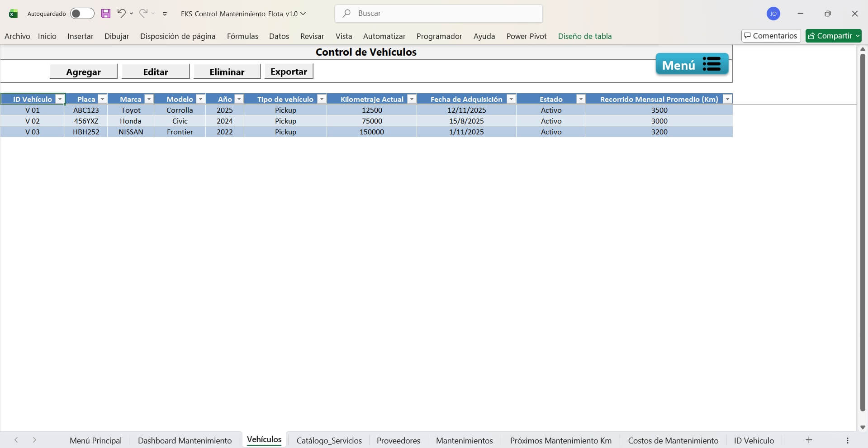Switch to Costos de Mantenimiento sheet
Image resolution: width=868 pixels, height=448 pixels.
click(x=673, y=440)
